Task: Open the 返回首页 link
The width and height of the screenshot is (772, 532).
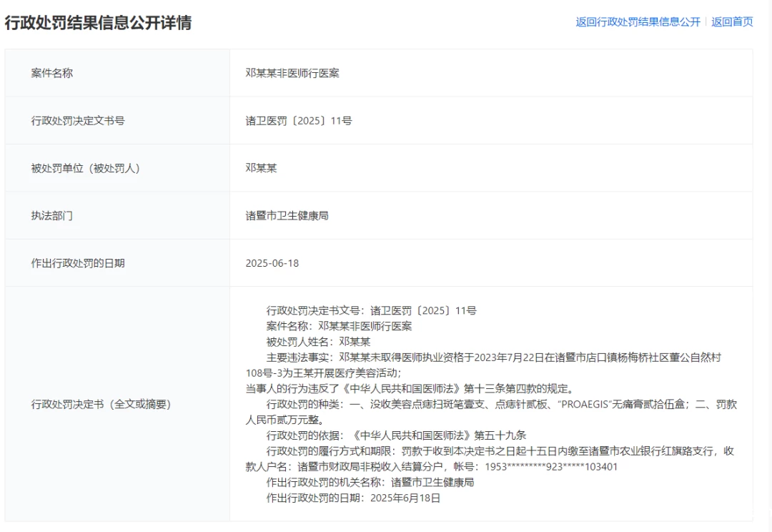Action: [x=732, y=22]
